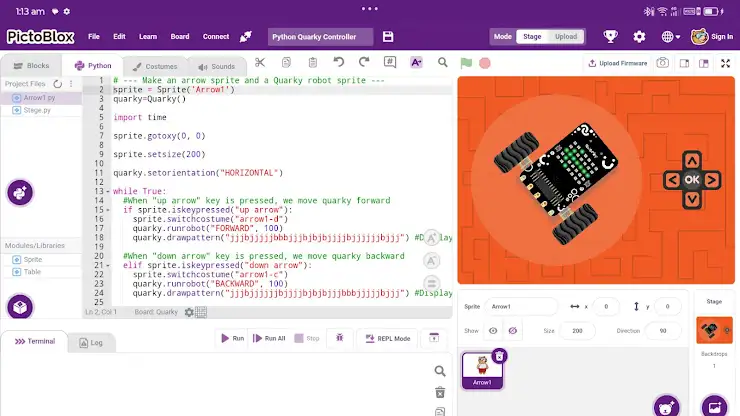Viewport: 740px width, 416px height.
Task: Hide the sprite using crossed-eye icon
Action: click(x=513, y=331)
